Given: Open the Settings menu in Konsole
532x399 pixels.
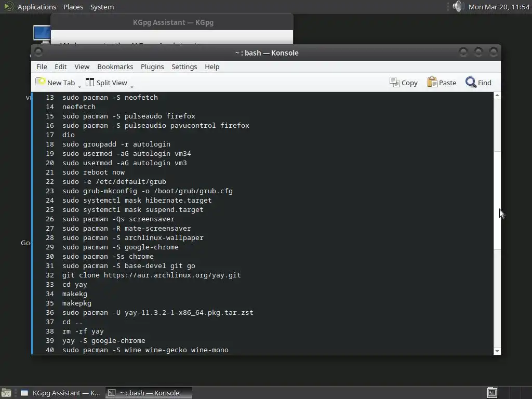Looking at the screenshot, I should click(x=184, y=67).
